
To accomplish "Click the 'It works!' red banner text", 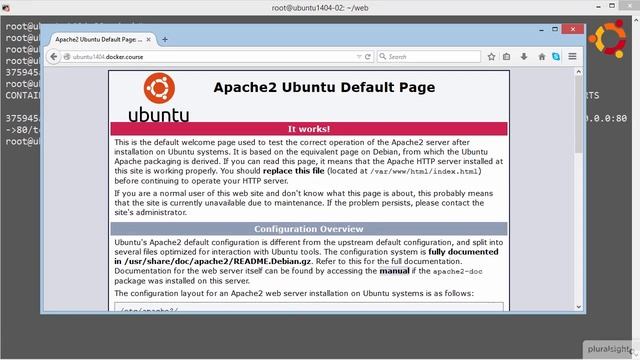I will [309, 129].
